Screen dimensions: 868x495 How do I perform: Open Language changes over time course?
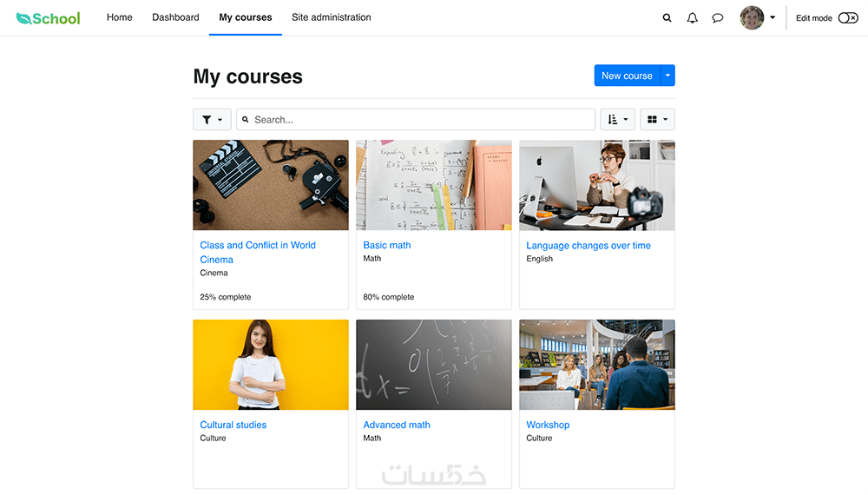[589, 245]
